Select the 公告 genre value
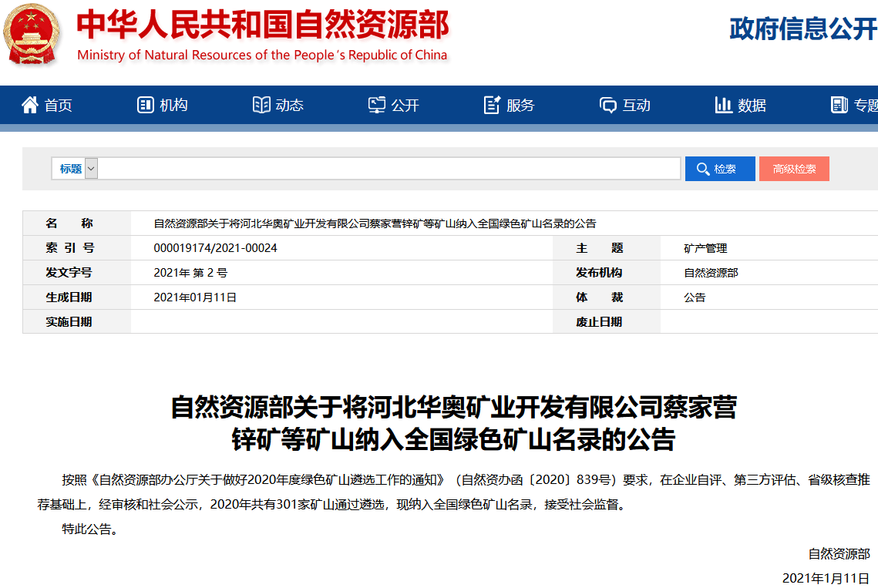This screenshot has width=878, height=588. 695,297
